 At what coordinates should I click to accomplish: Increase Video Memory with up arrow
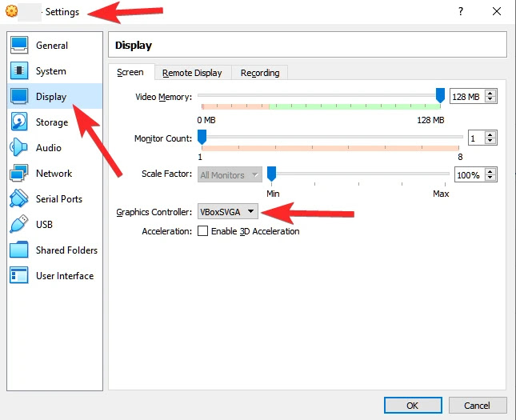[490, 93]
